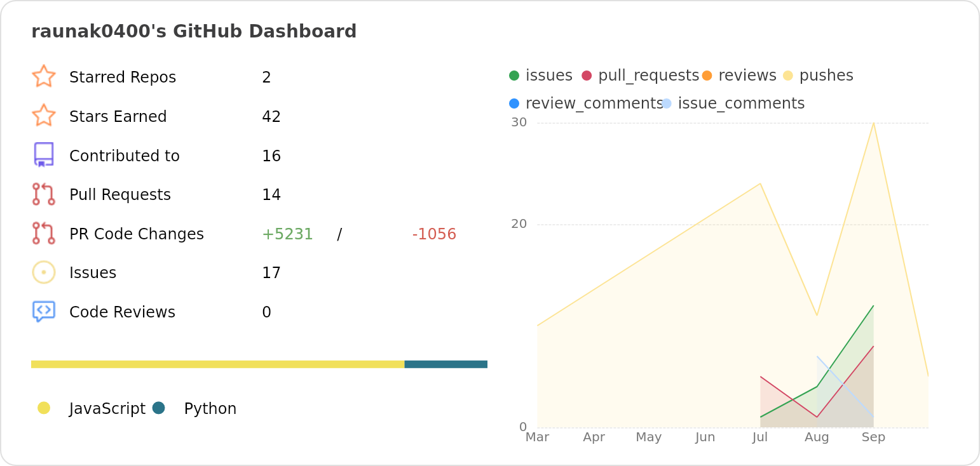Click the Sep label on chart axis
The height and width of the screenshot is (466, 980).
tap(873, 437)
